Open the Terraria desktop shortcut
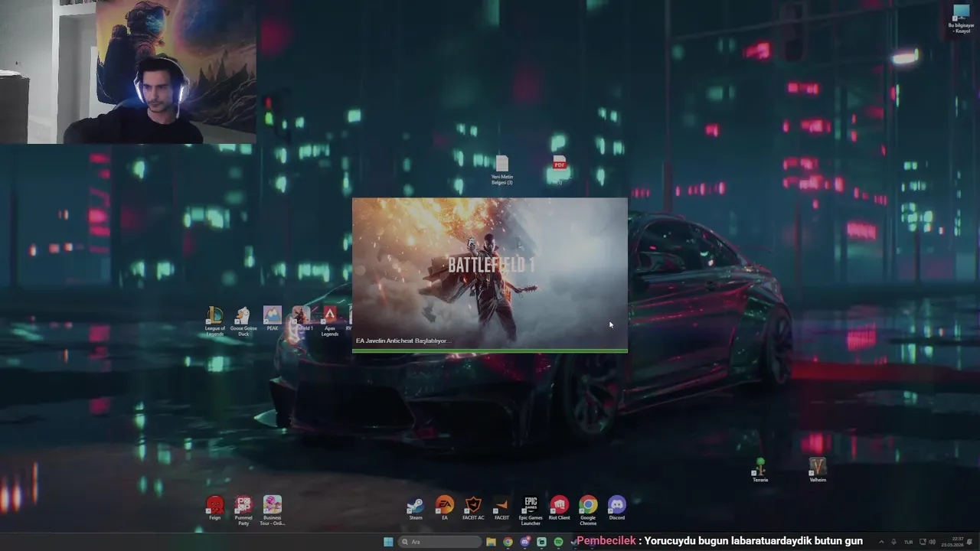This screenshot has width=980, height=551. [x=760, y=471]
